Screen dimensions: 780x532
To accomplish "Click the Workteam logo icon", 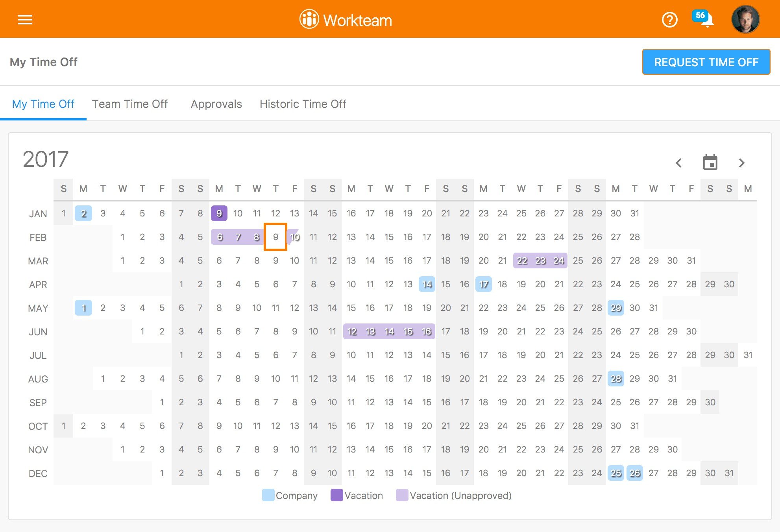I will pos(309,19).
